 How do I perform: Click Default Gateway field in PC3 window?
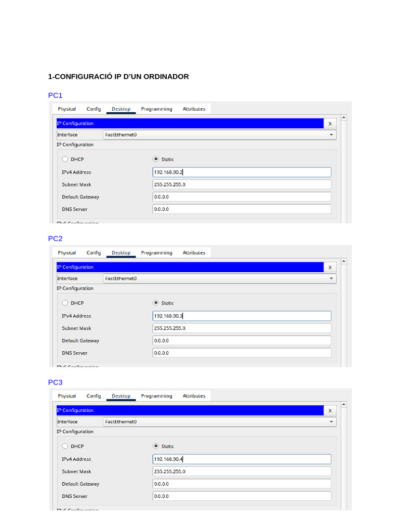[242, 484]
